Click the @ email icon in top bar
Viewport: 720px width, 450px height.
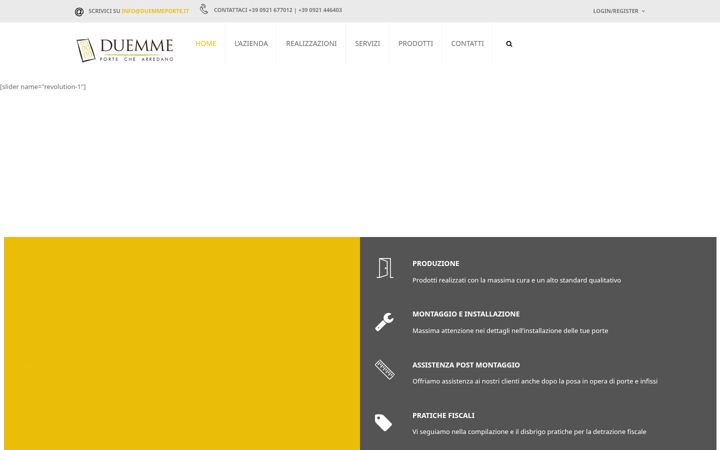79,11
